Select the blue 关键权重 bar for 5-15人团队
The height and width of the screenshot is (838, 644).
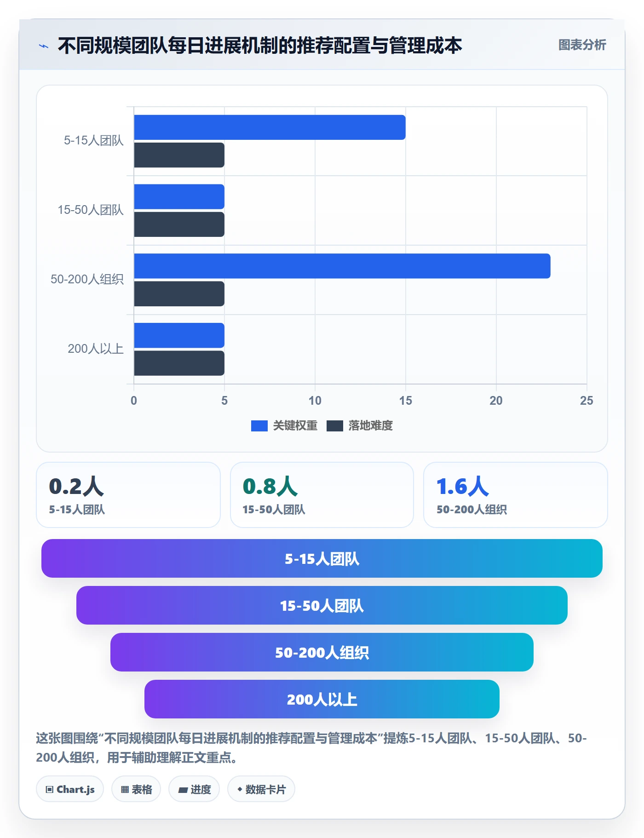click(270, 127)
